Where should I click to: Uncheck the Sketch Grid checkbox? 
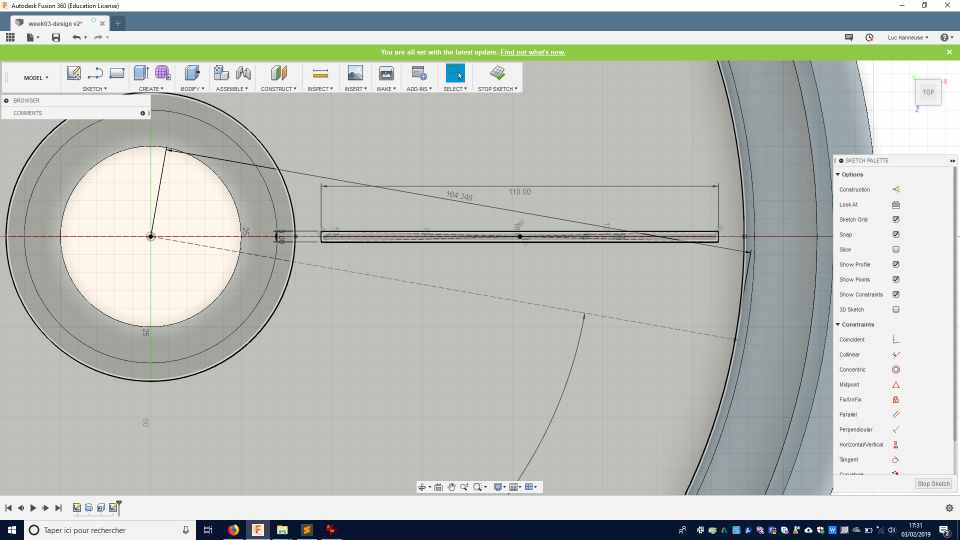tap(896, 219)
